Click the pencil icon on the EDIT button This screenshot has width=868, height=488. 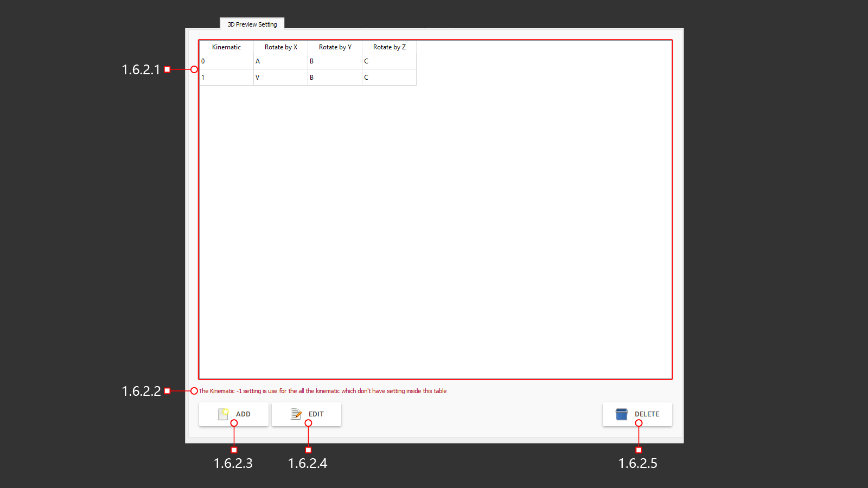(x=296, y=414)
